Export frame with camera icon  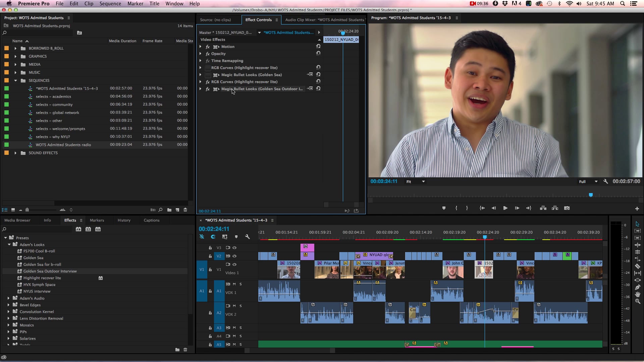coord(567,208)
